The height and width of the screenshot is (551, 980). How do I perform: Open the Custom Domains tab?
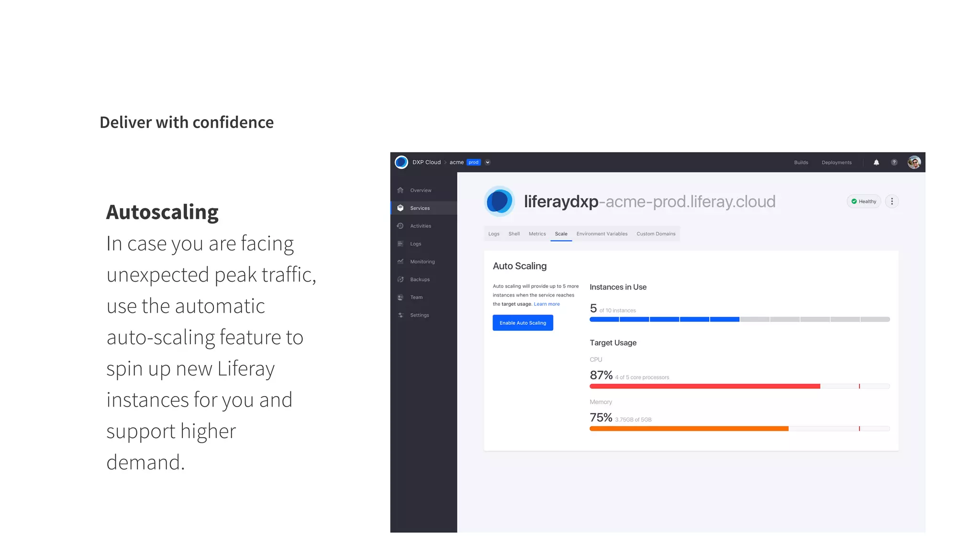656,234
